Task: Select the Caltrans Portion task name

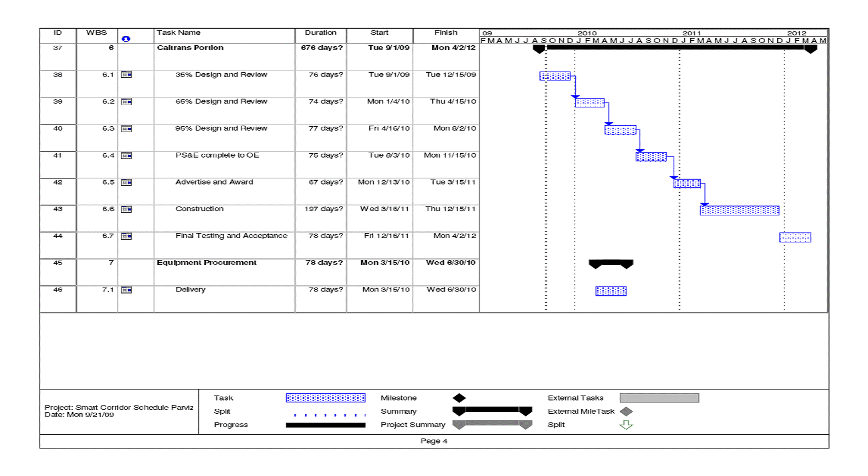Action: click(x=190, y=48)
